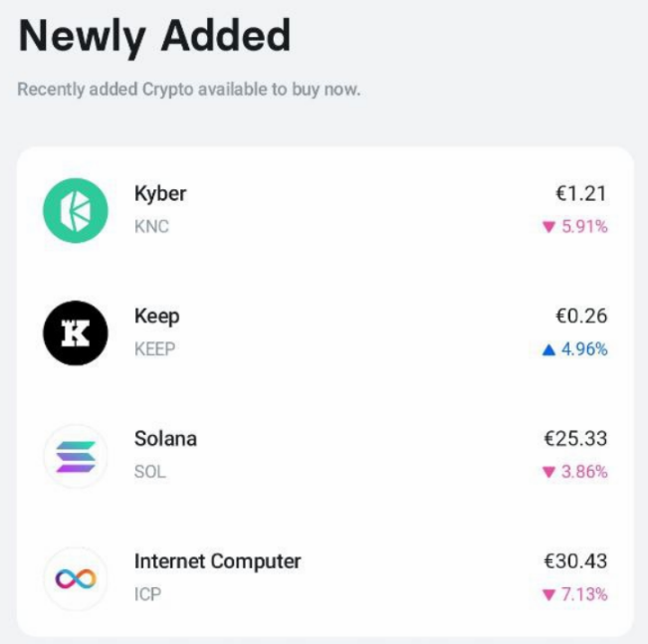
Task: Click the Kyber price €1.21
Action: coord(580,193)
